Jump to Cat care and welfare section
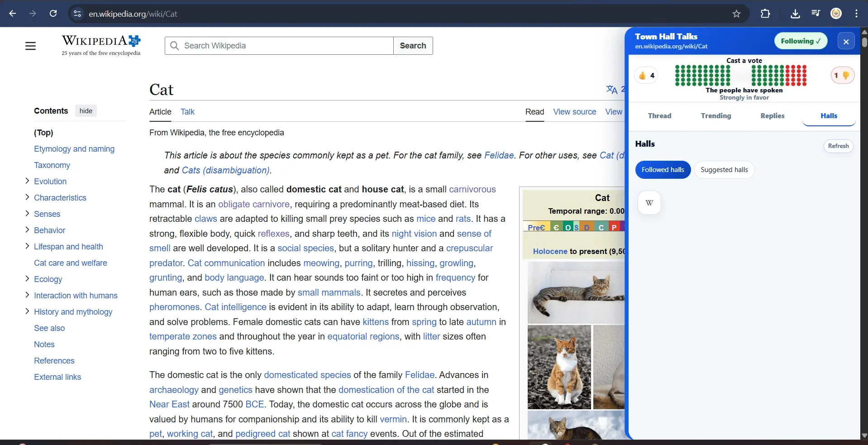 [71, 263]
